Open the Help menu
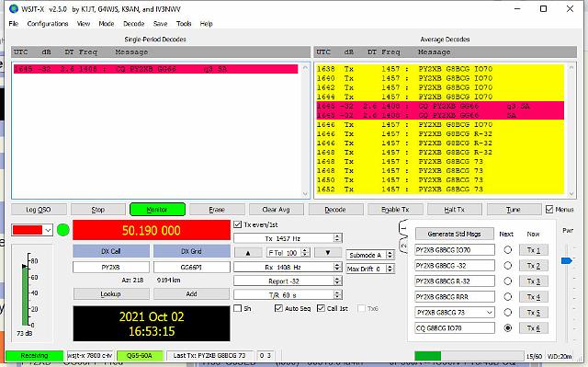Image resolution: width=588 pixels, height=367 pixels. tap(206, 24)
